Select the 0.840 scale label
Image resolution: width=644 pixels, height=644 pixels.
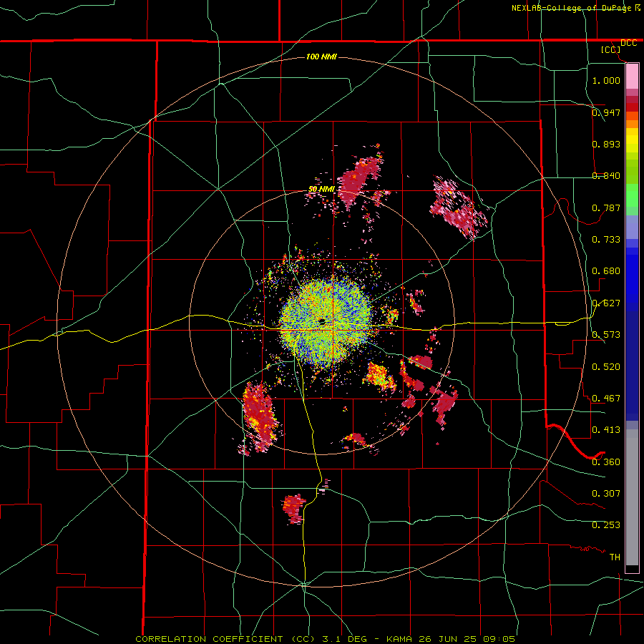(x=606, y=176)
